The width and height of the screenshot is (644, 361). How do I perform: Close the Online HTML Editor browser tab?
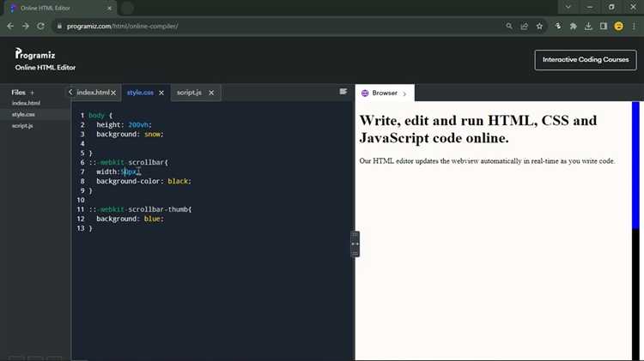tap(109, 9)
